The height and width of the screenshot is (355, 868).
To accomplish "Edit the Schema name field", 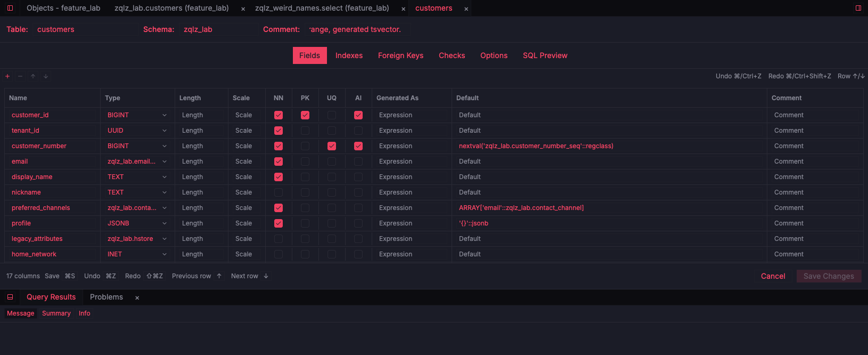I will 219,29.
